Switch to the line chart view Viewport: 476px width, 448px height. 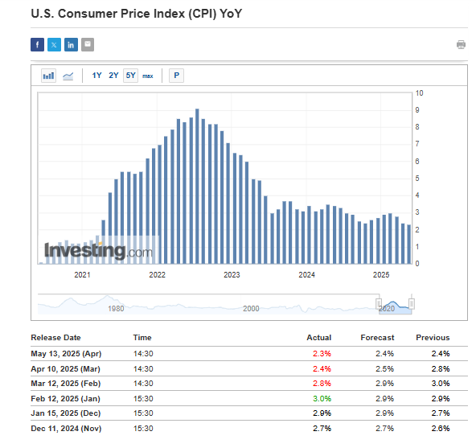(x=68, y=76)
